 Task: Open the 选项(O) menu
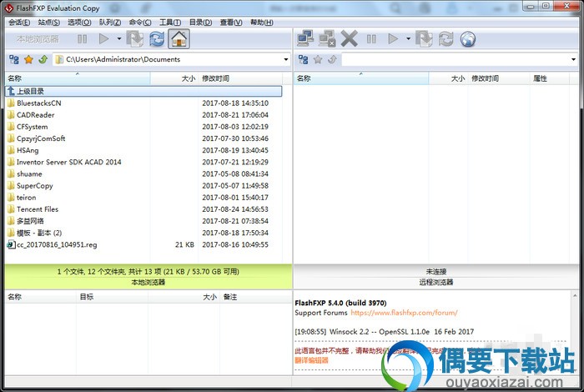coord(79,23)
